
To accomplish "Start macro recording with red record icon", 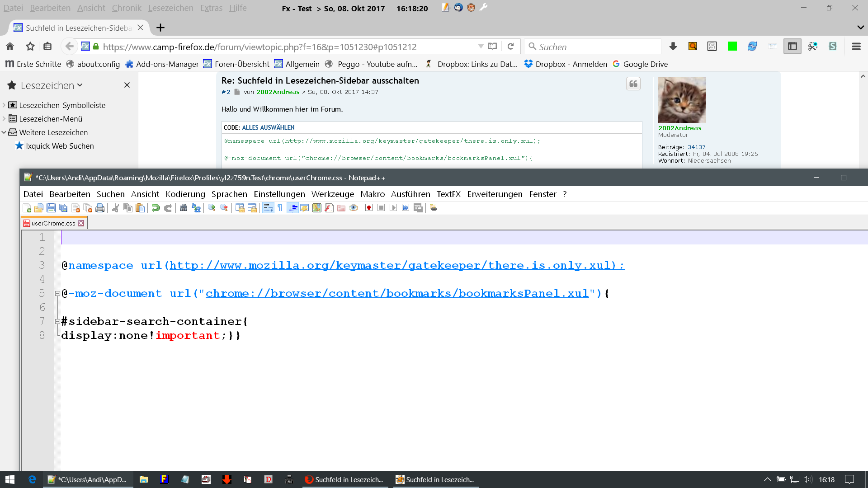I will pos(369,208).
